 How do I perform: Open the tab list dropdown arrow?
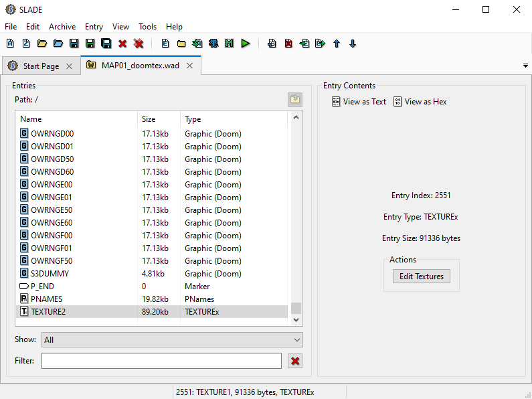(525, 66)
